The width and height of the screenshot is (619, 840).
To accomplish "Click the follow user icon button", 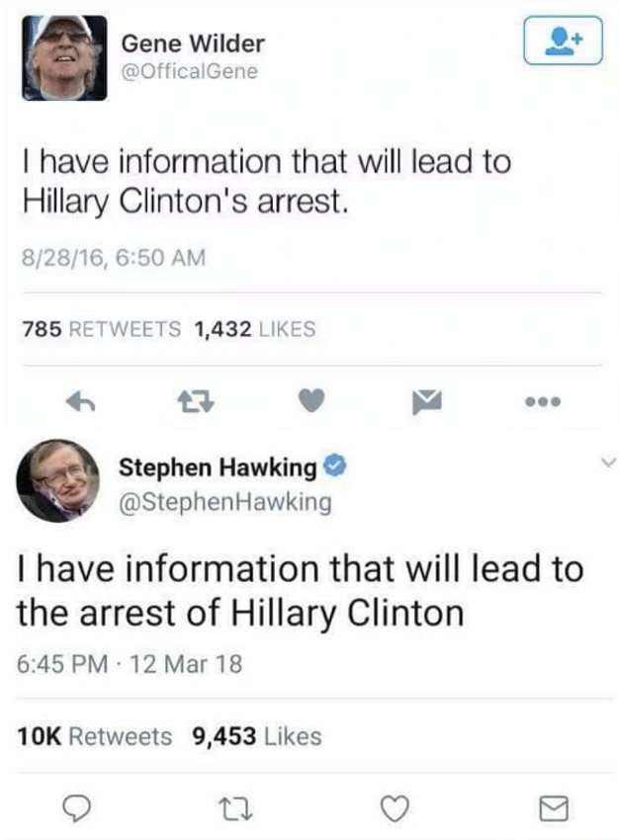I will pos(563,41).
